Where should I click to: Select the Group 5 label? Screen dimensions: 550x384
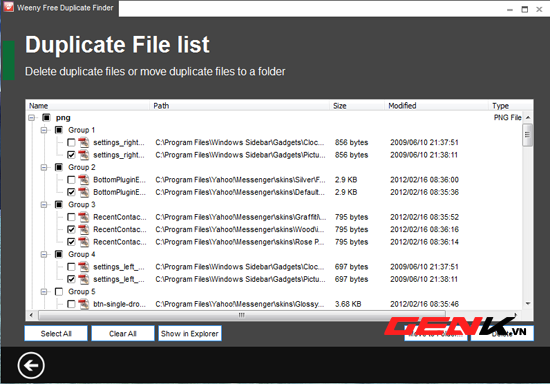pyautogui.click(x=81, y=292)
